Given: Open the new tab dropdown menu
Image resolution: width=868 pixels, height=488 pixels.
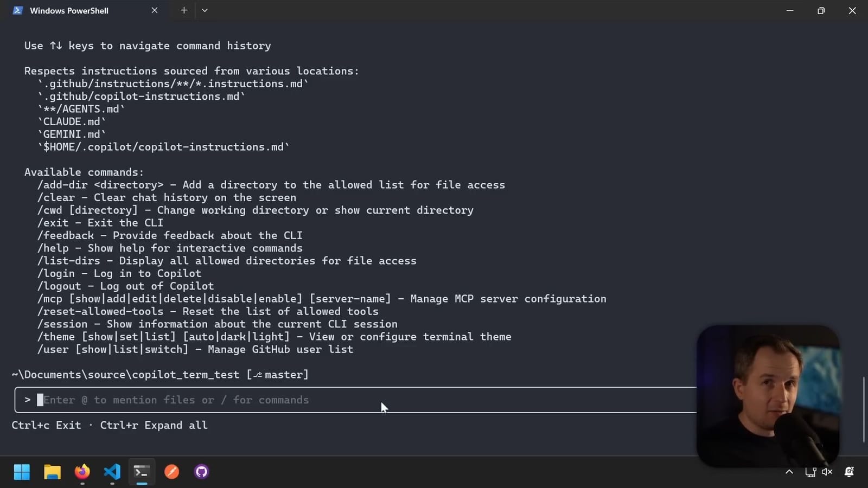Looking at the screenshot, I should pos(205,10).
